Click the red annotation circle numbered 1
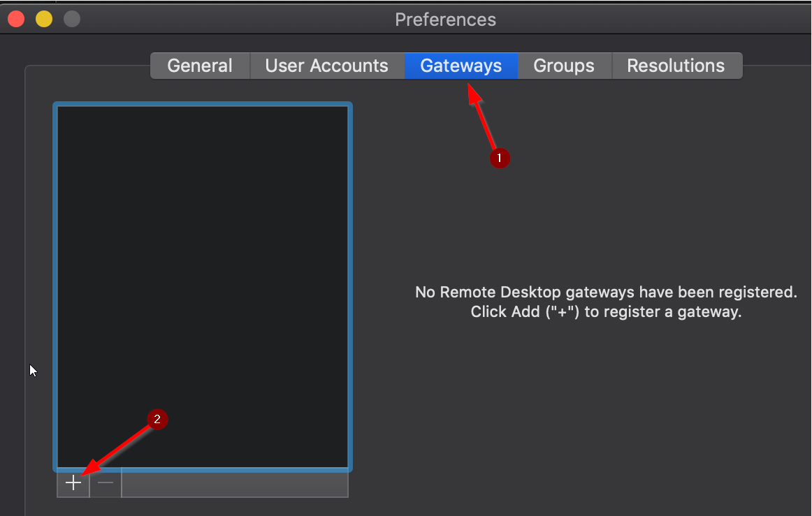 click(x=500, y=158)
